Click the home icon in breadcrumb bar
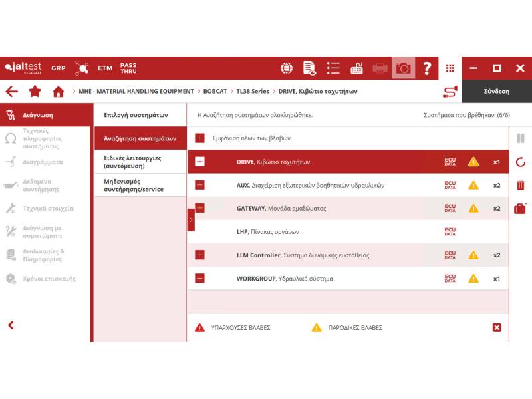This screenshot has width=532, height=399. [x=58, y=92]
